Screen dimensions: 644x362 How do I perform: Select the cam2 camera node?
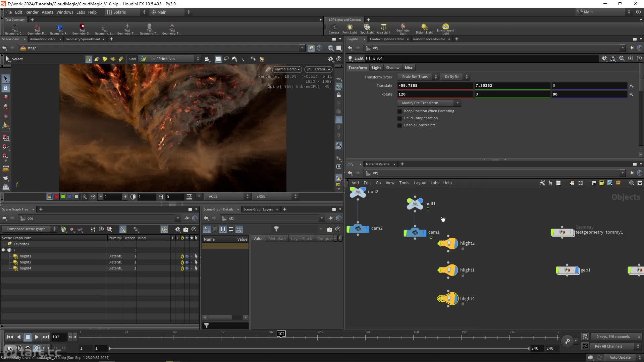click(358, 229)
